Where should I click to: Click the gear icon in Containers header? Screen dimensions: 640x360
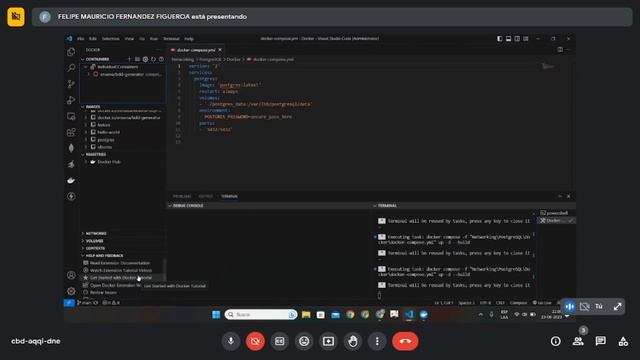(x=145, y=59)
